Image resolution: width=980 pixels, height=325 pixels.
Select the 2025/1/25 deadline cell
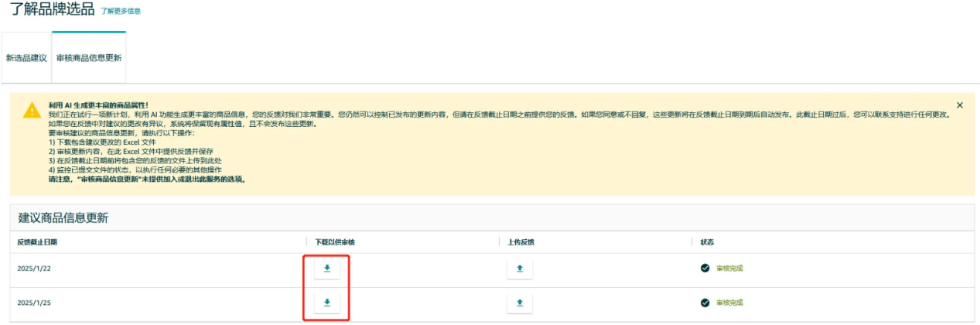point(33,303)
